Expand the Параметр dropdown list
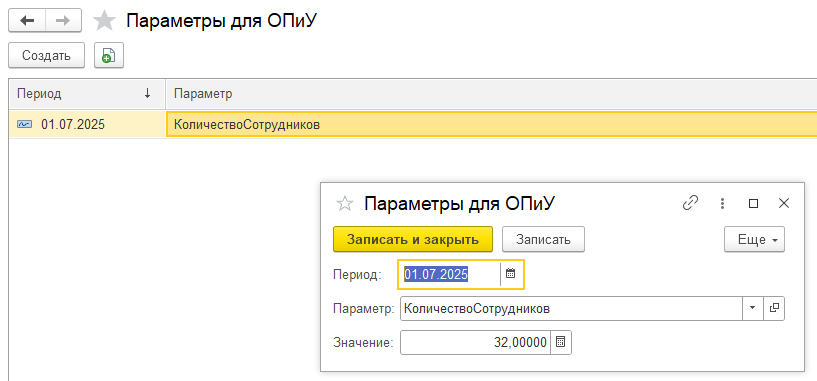The width and height of the screenshot is (817, 381). (752, 309)
